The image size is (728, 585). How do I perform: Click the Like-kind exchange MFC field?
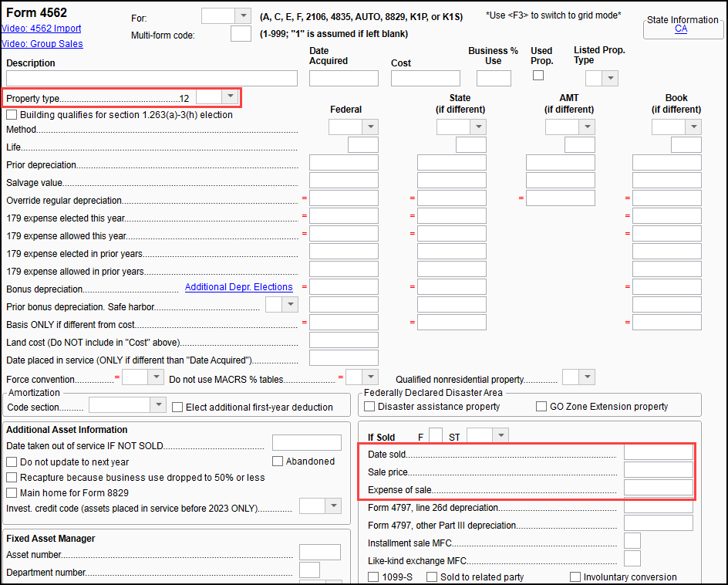(x=632, y=559)
